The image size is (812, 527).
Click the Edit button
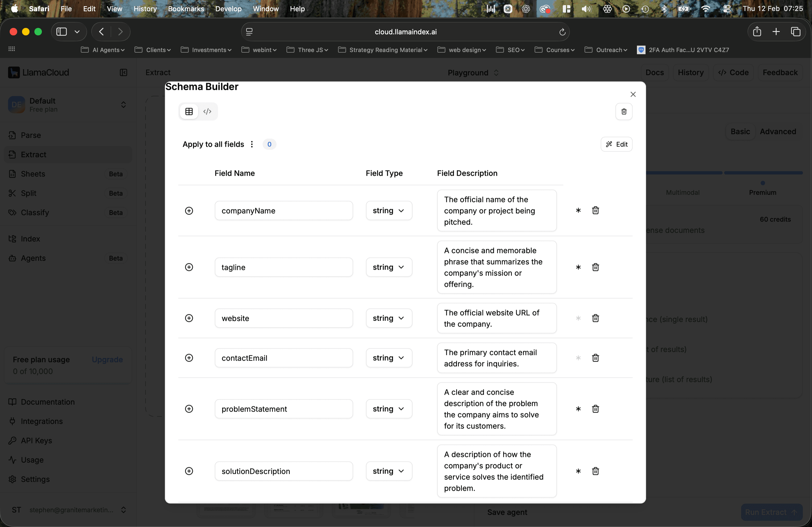(617, 144)
